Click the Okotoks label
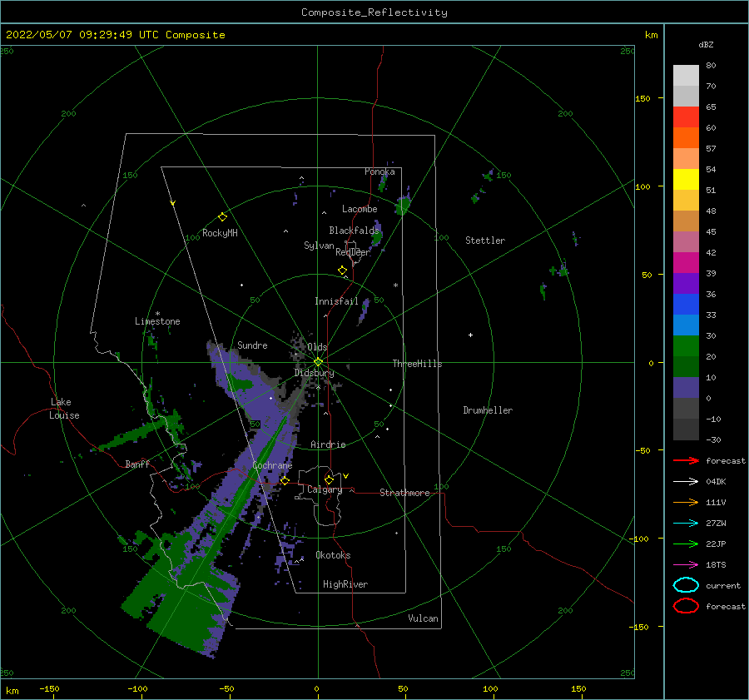This screenshot has width=749, height=700. pos(333,555)
